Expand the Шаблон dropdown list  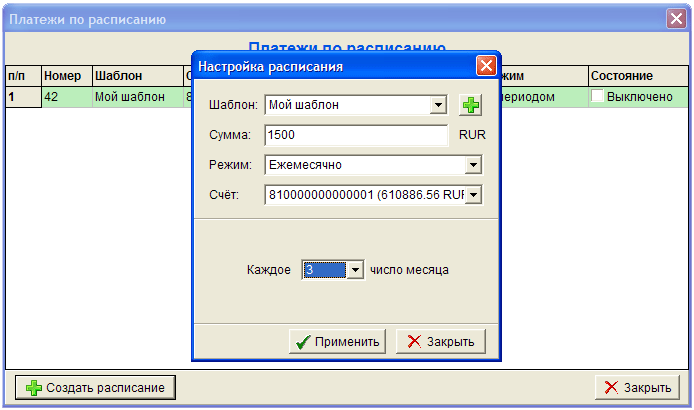pos(438,105)
